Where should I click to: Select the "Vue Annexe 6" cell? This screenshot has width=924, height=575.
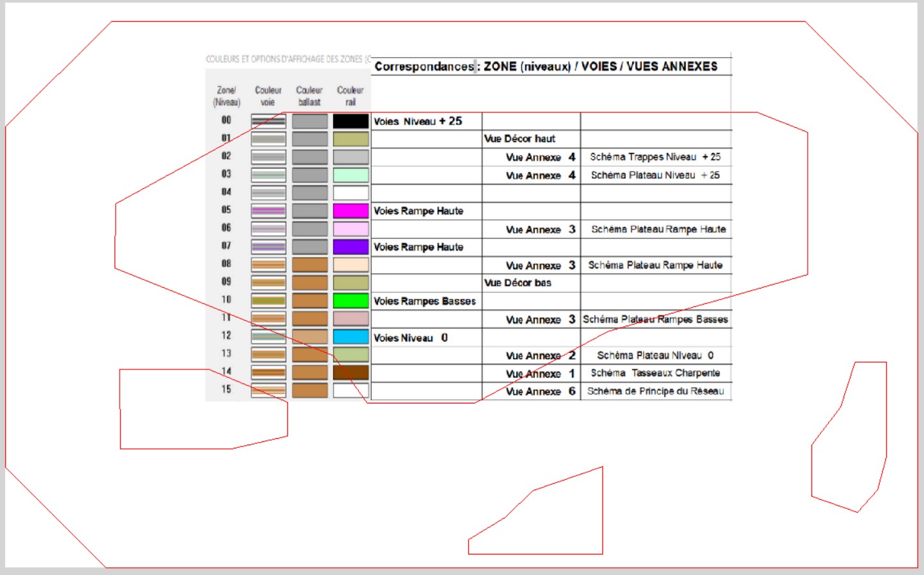coord(531,391)
